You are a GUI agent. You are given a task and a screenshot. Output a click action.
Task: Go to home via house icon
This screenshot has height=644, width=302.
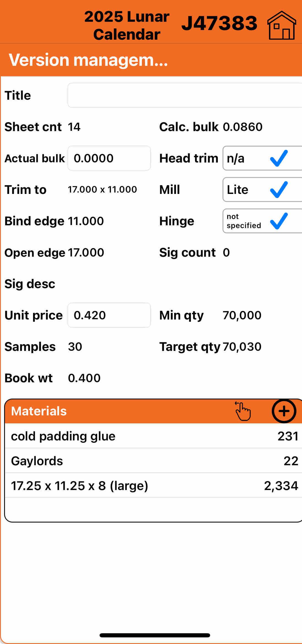coord(281,25)
